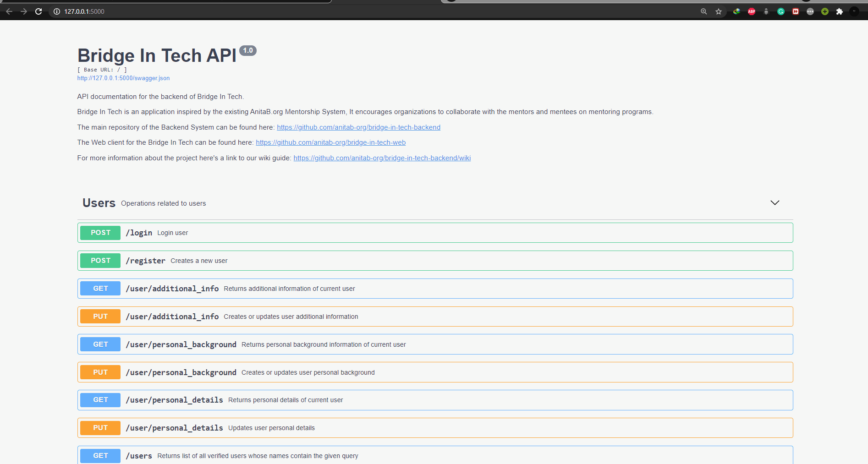Image resolution: width=868 pixels, height=464 pixels.
Task: Open the Grammarly extension icon
Action: coord(781,11)
